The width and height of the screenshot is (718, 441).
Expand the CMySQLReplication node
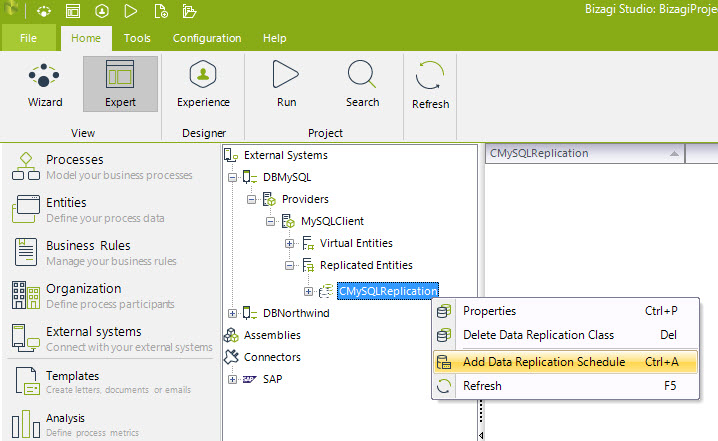(x=308, y=291)
